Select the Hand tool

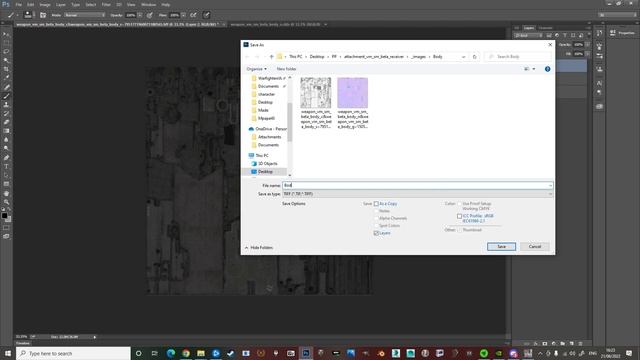coord(6,193)
